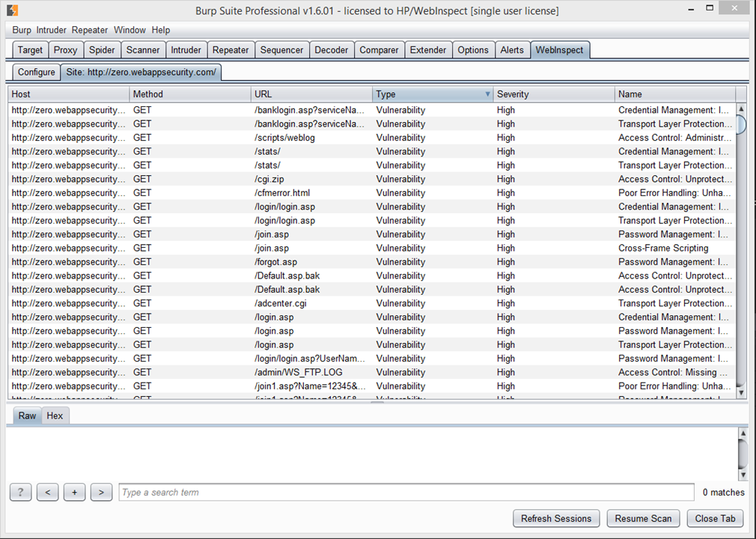Sort by the URL column header
The image size is (756, 539).
(x=311, y=94)
